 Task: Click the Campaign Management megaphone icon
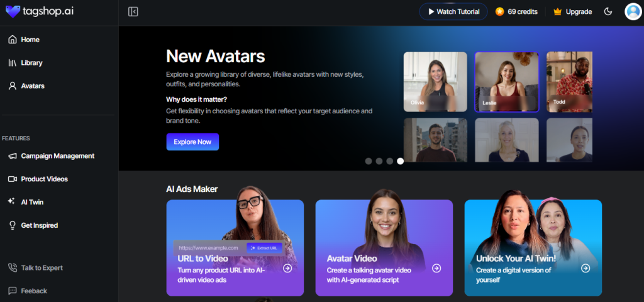pyautogui.click(x=13, y=156)
